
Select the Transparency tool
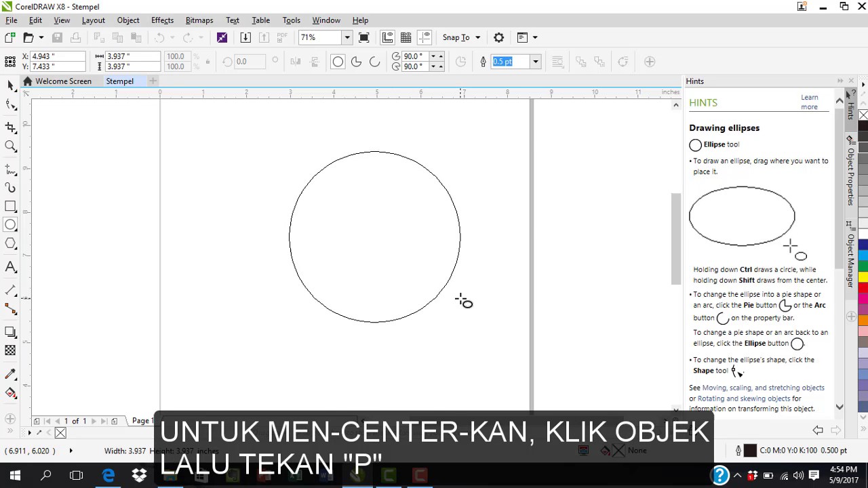click(x=10, y=350)
